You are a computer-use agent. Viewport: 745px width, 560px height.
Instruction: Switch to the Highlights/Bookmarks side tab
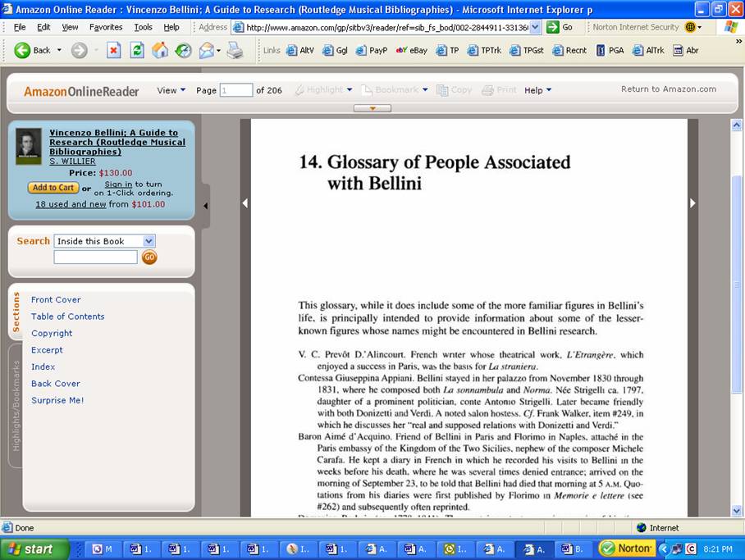coord(15,406)
